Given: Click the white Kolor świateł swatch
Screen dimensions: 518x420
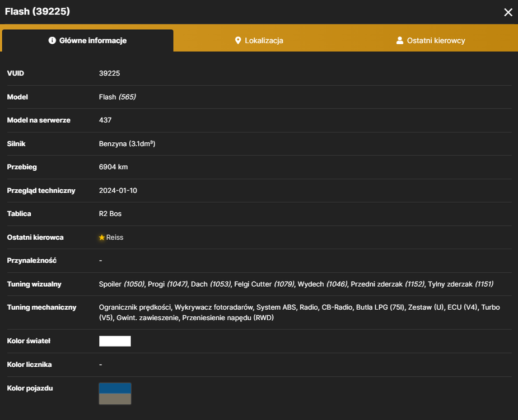Looking at the screenshot, I should point(115,341).
